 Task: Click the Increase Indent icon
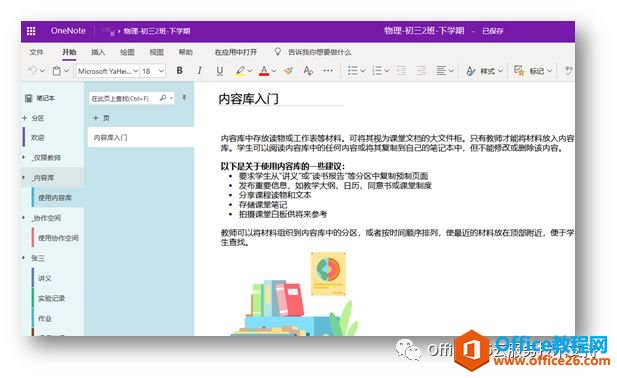pos(421,71)
